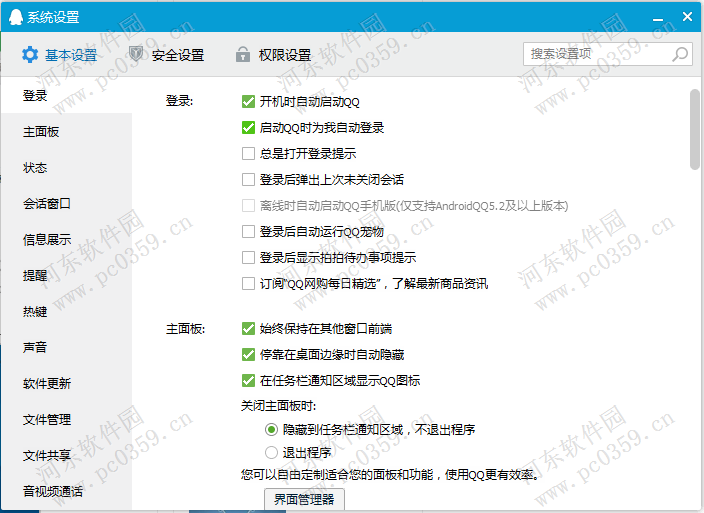Uncheck 启动QQ时为我自动登录

tap(248, 128)
